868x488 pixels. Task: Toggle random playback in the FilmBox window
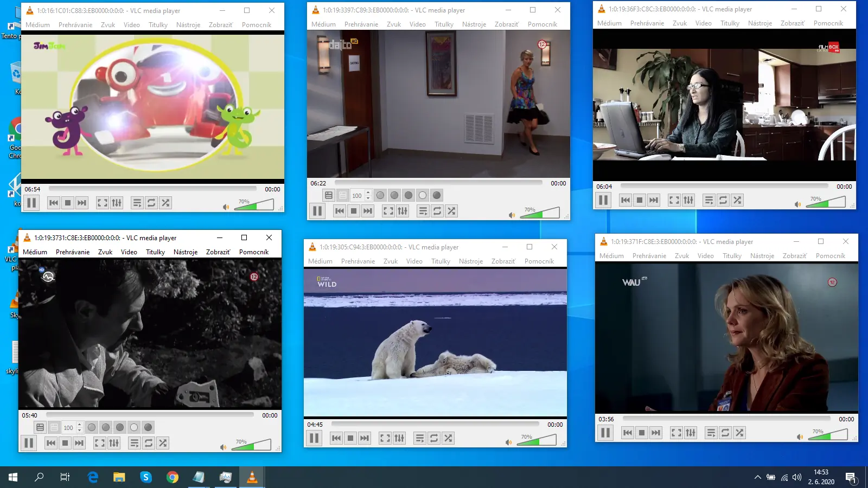[737, 200]
